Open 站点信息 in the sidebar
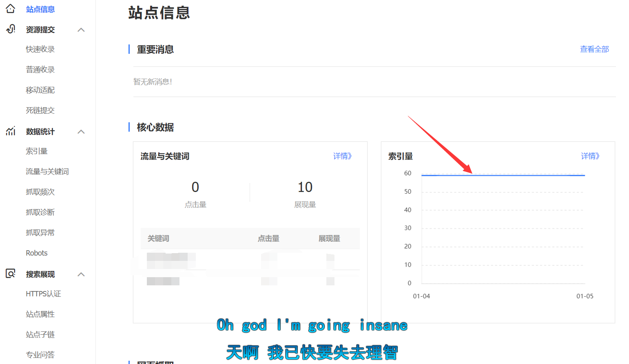Screen dimensions: 629x364 [x=40, y=9]
